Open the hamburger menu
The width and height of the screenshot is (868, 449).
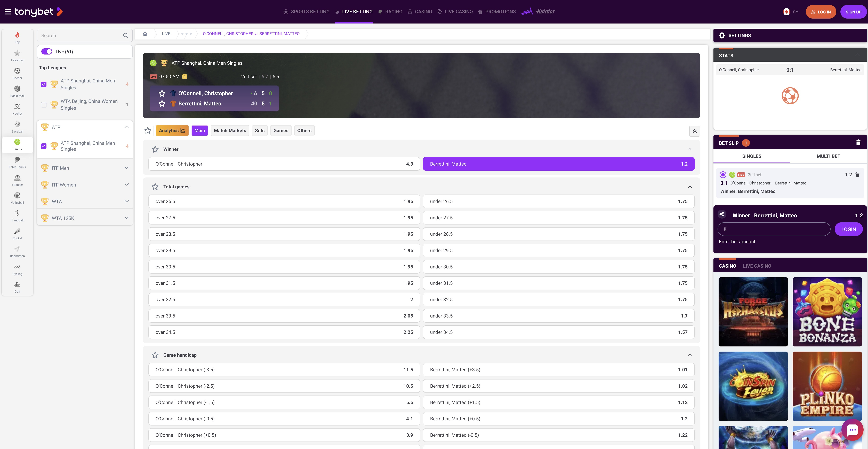[x=8, y=12]
